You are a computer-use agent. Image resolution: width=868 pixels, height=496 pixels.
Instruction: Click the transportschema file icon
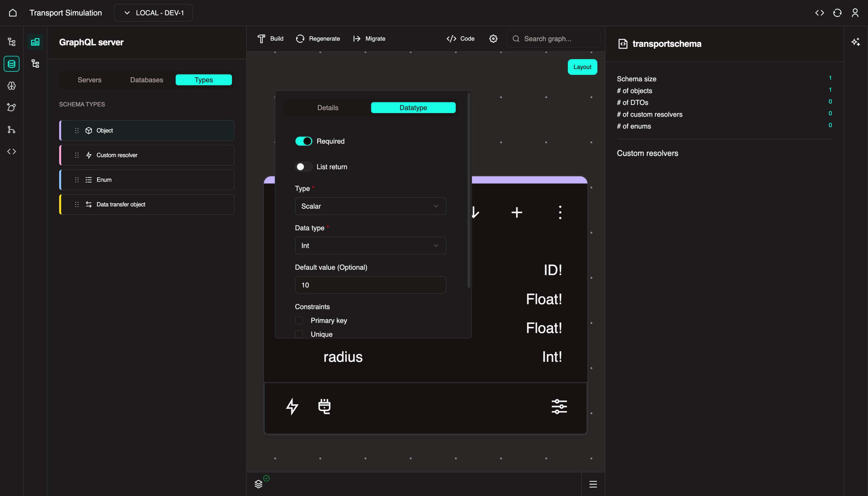click(623, 44)
